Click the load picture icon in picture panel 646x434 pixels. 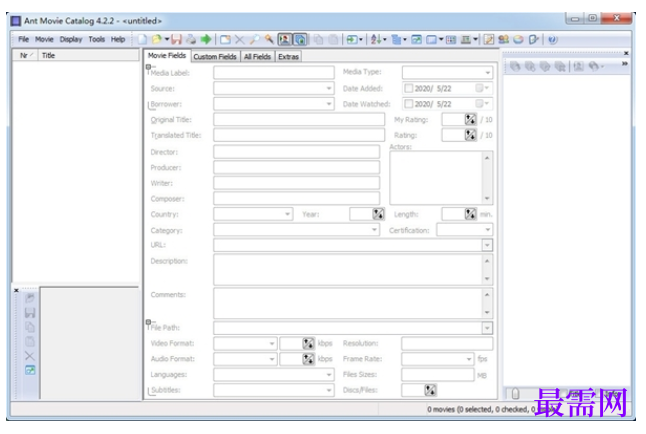[x=30, y=298]
